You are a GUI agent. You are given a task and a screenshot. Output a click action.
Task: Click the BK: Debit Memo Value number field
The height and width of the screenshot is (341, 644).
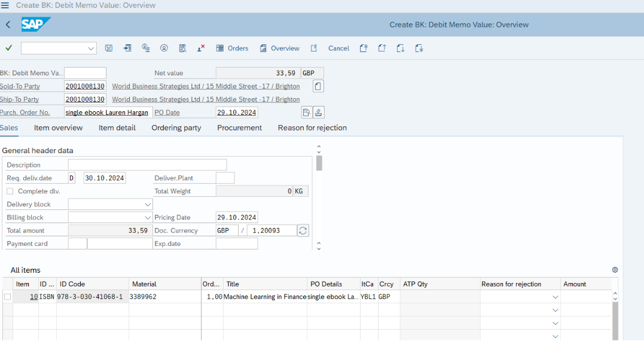point(85,73)
